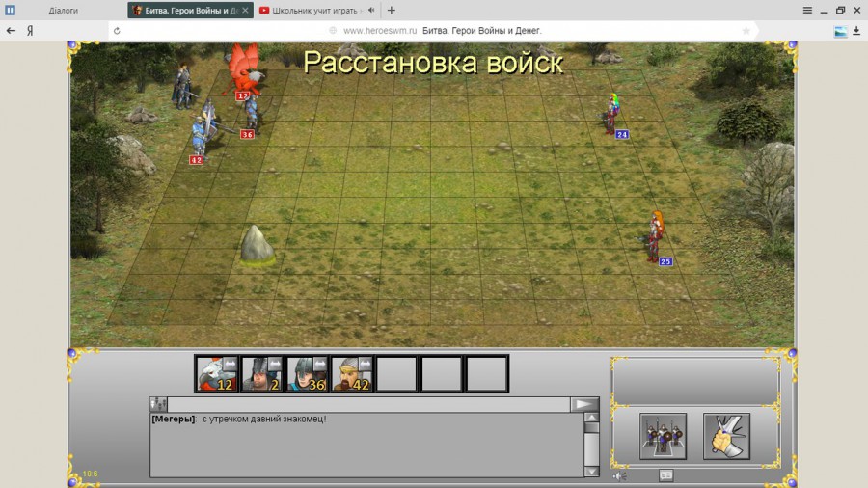Open the army placement formation button
Image resolution: width=868 pixels, height=488 pixels.
pos(663,436)
